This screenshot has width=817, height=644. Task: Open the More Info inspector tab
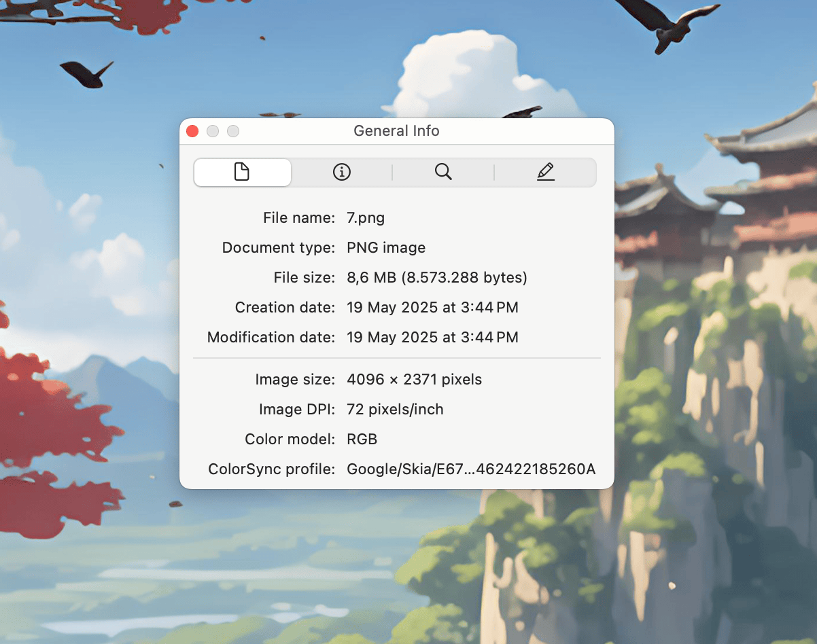pyautogui.click(x=341, y=173)
